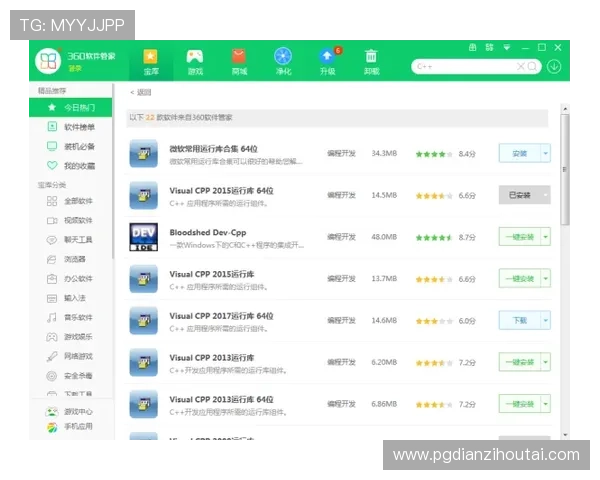600x480 pixels.
Task: Open 微软常用运行库合集 64位 title link
Action: point(214,149)
